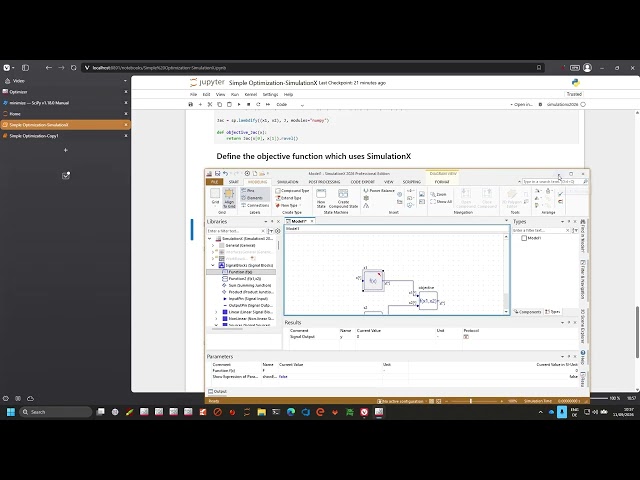640x480 pixels.
Task: Expand the General library tree node
Action: pyautogui.click(x=213, y=245)
